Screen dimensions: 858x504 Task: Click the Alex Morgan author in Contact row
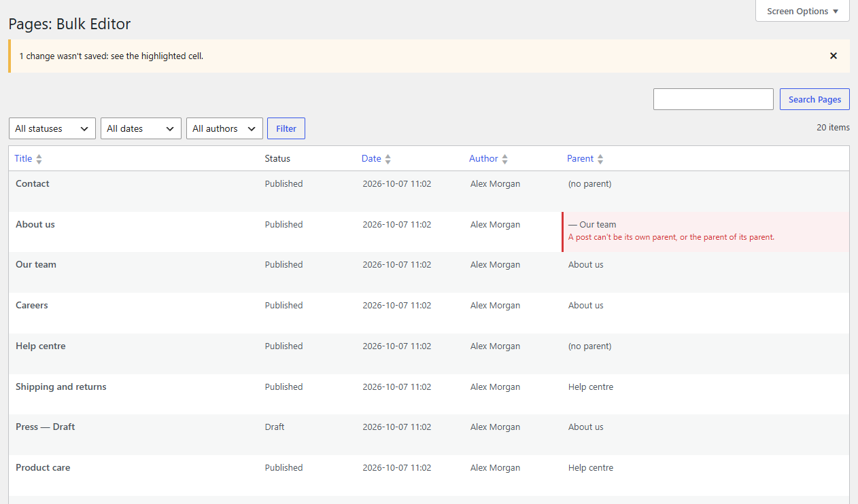496,183
